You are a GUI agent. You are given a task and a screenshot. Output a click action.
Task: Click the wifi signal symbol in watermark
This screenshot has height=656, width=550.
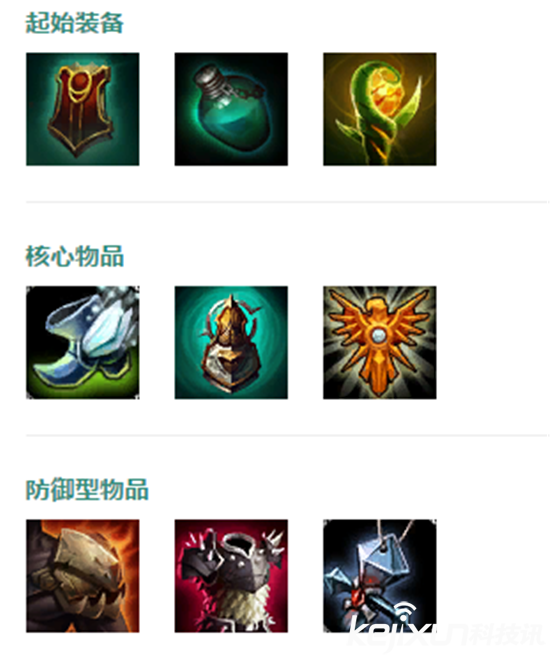click(x=404, y=612)
